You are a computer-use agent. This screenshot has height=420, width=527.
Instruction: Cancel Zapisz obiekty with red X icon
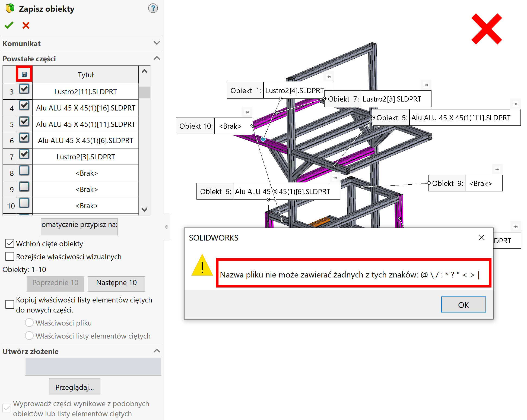pos(26,25)
